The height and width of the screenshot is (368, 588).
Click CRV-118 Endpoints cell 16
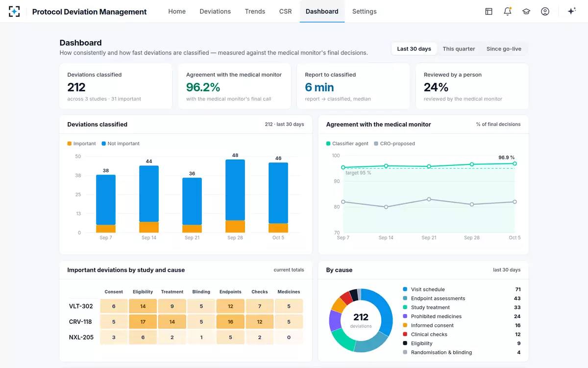pyautogui.click(x=230, y=322)
